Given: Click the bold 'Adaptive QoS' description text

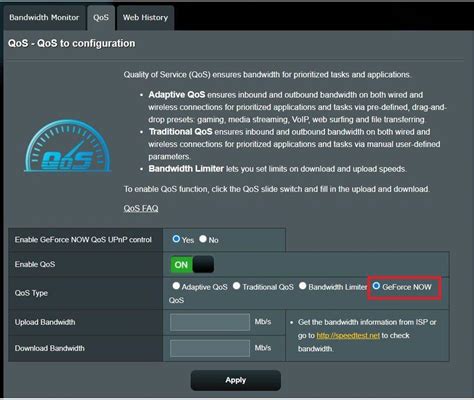Looking at the screenshot, I should point(177,95).
